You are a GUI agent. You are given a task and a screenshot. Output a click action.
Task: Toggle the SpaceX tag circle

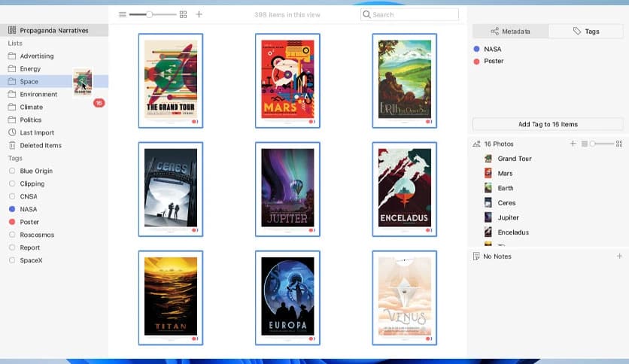pyautogui.click(x=12, y=260)
